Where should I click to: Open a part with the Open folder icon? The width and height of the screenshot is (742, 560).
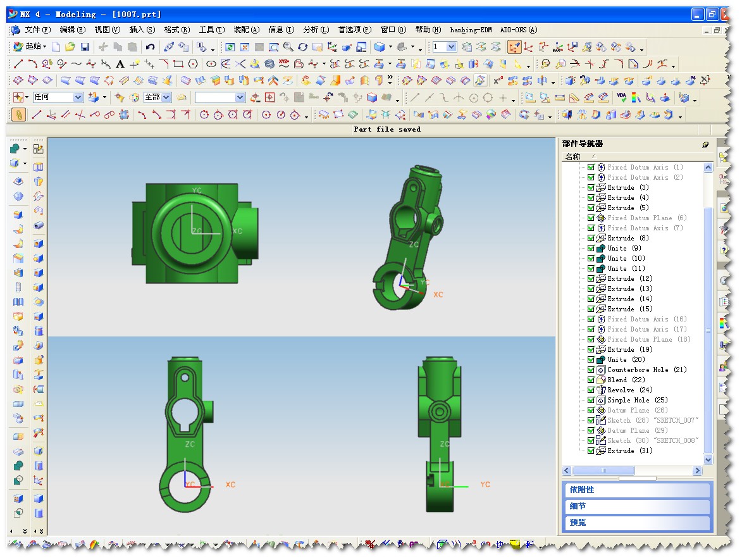[x=70, y=47]
